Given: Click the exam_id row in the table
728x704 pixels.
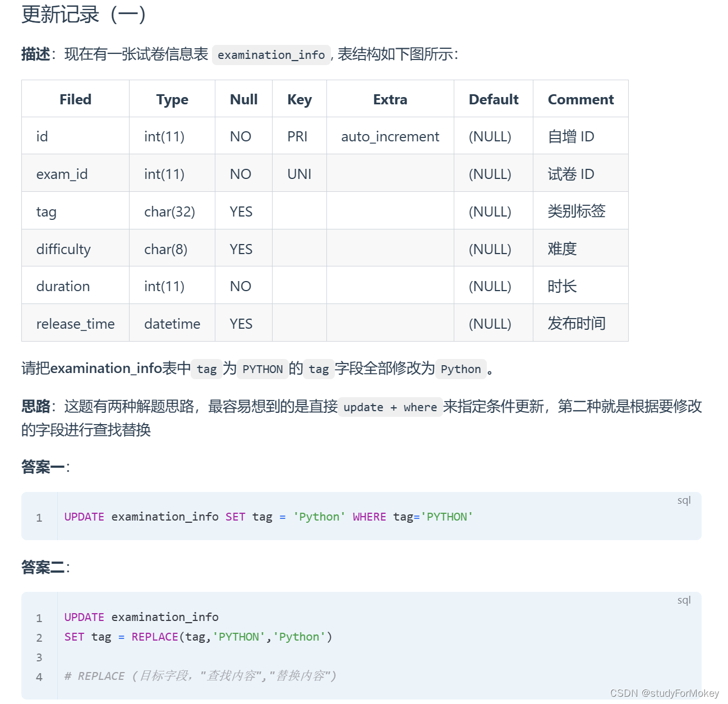Looking at the screenshot, I should click(x=62, y=173).
